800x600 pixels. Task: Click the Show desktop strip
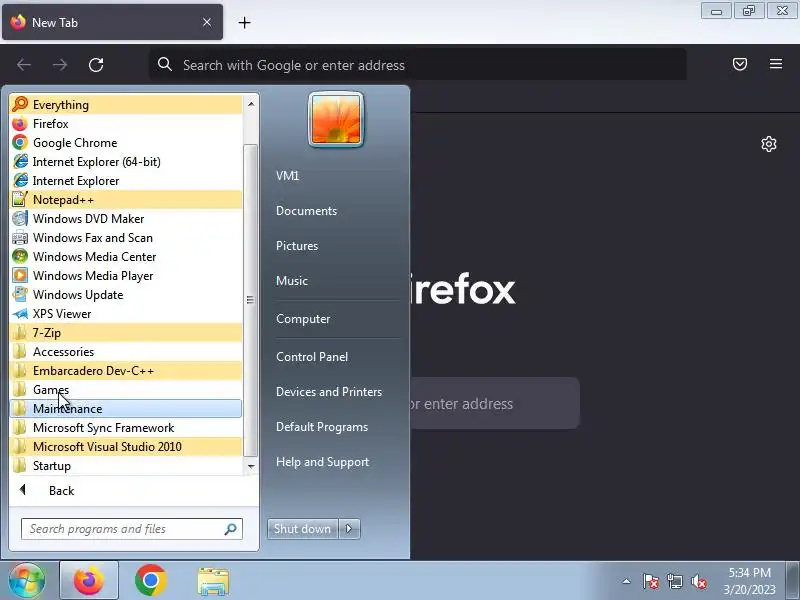pyautogui.click(x=792, y=580)
